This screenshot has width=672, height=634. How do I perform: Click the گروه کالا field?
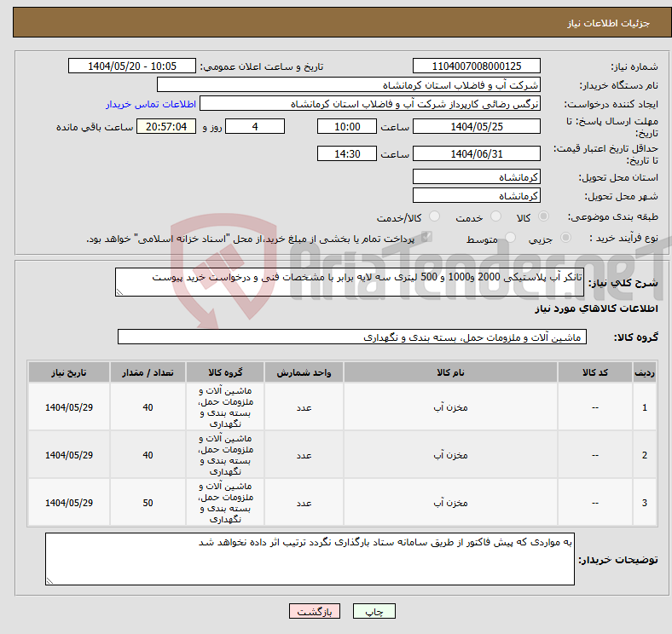pyautogui.click(x=352, y=337)
